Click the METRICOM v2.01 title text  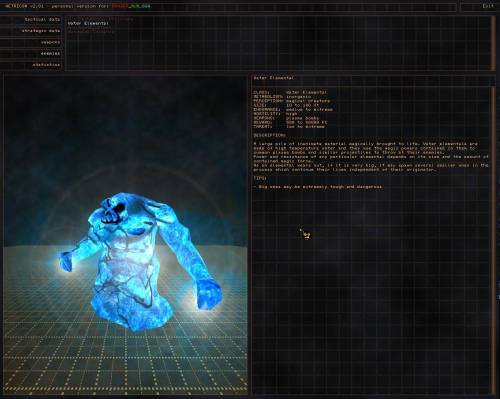tap(26, 6)
